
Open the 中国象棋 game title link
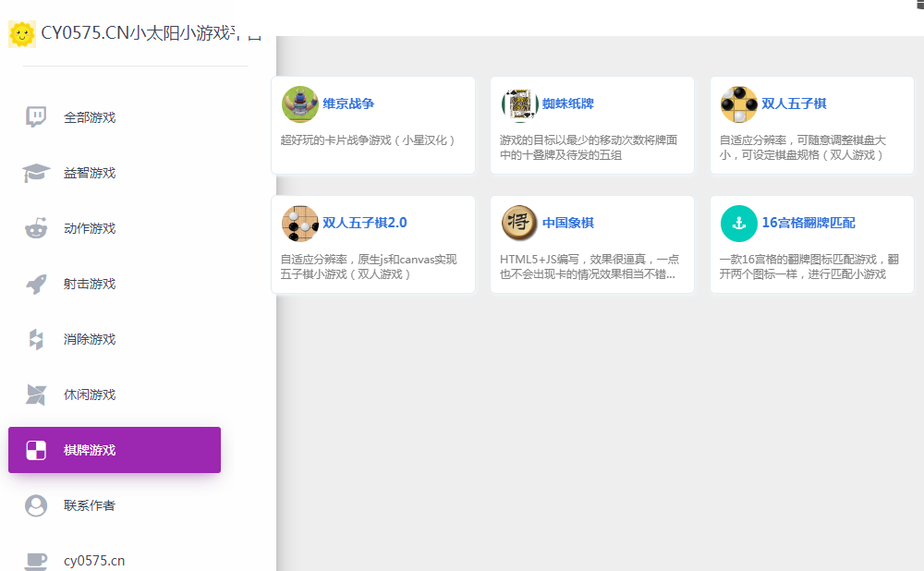[568, 223]
